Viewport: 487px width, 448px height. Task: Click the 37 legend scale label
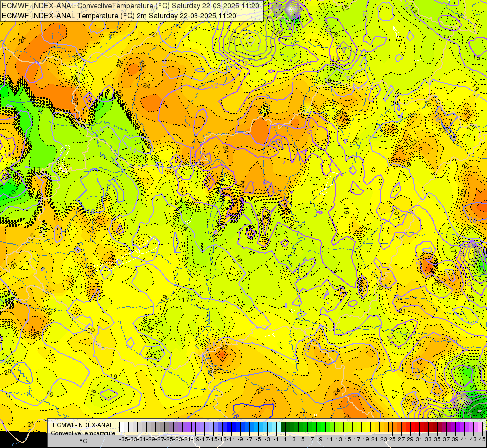point(446,439)
